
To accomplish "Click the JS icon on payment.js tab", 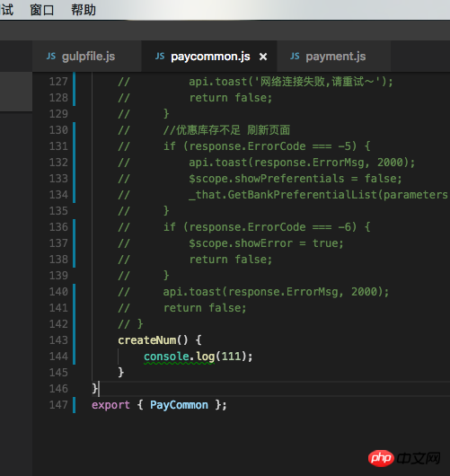I will (295, 57).
